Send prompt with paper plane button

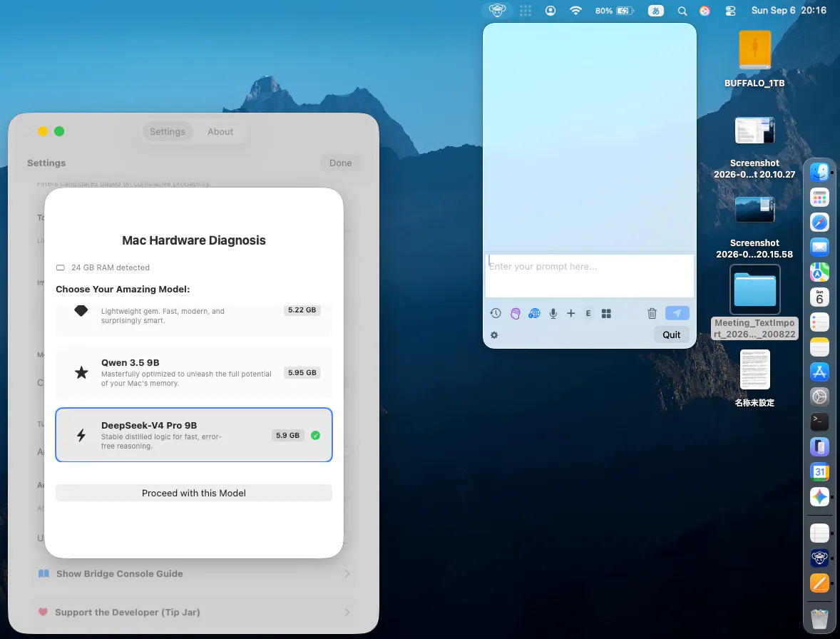coord(677,313)
